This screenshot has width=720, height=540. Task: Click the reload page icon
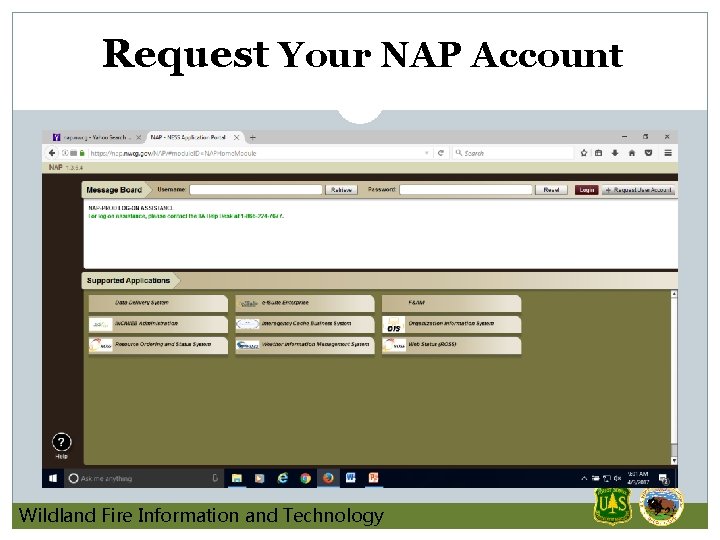(x=441, y=153)
